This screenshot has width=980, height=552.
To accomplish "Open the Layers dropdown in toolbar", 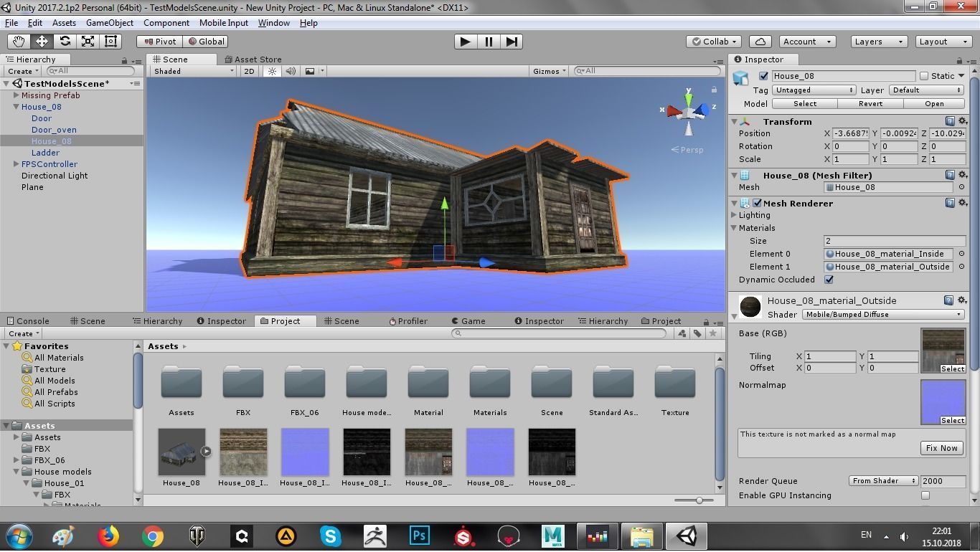I will (x=878, y=42).
